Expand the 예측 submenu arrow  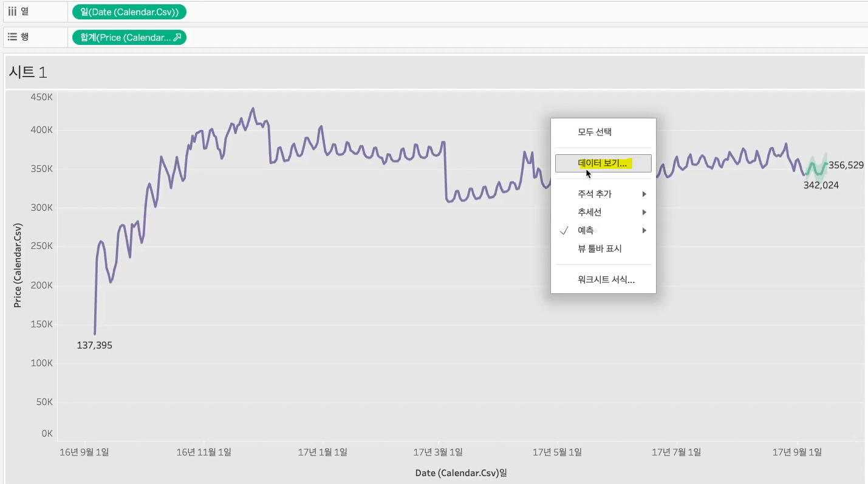(x=644, y=231)
